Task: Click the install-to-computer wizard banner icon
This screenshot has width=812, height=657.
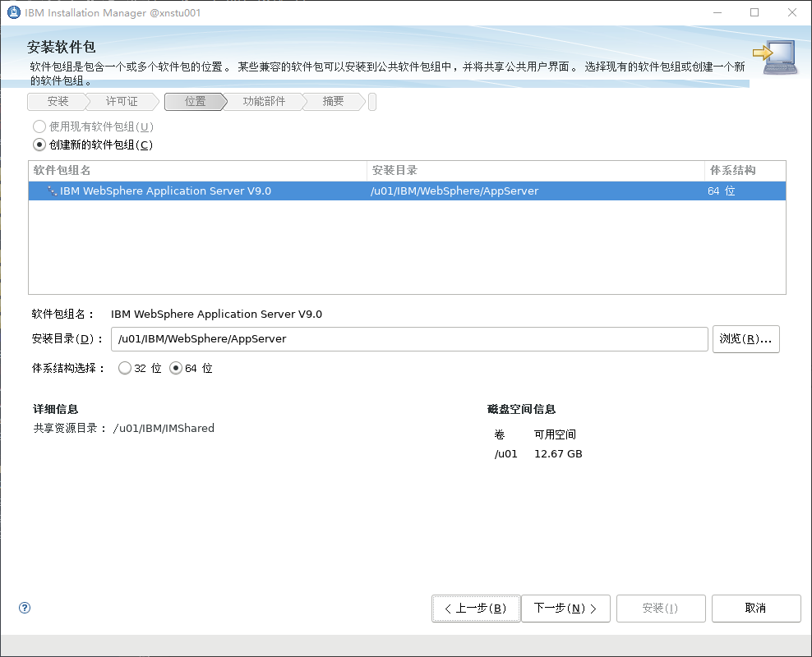Action: tap(775, 57)
